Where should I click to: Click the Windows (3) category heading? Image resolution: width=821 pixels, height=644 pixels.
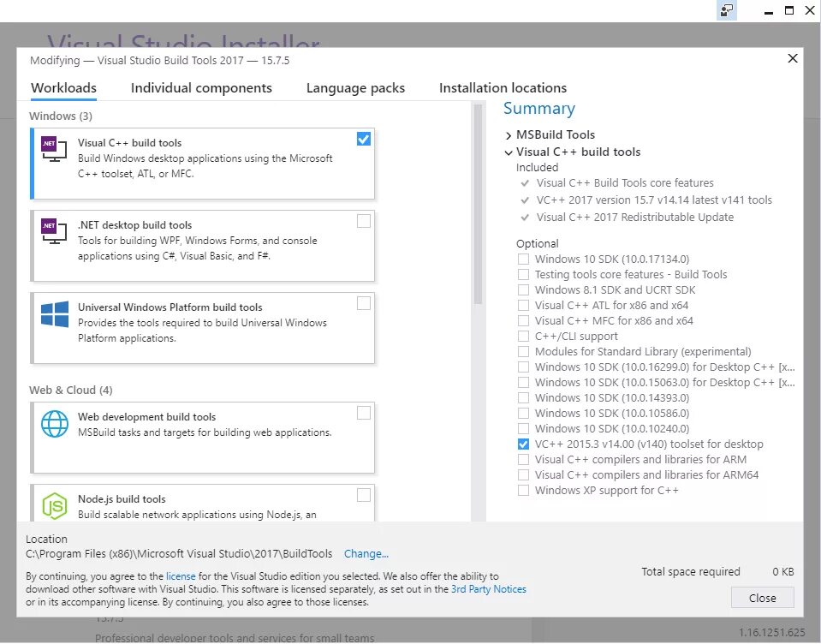(x=61, y=116)
